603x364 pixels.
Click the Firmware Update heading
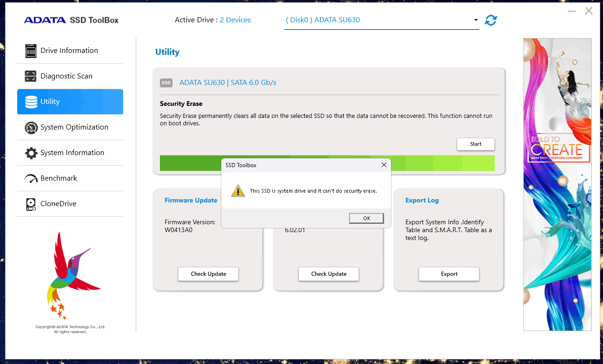tap(191, 200)
